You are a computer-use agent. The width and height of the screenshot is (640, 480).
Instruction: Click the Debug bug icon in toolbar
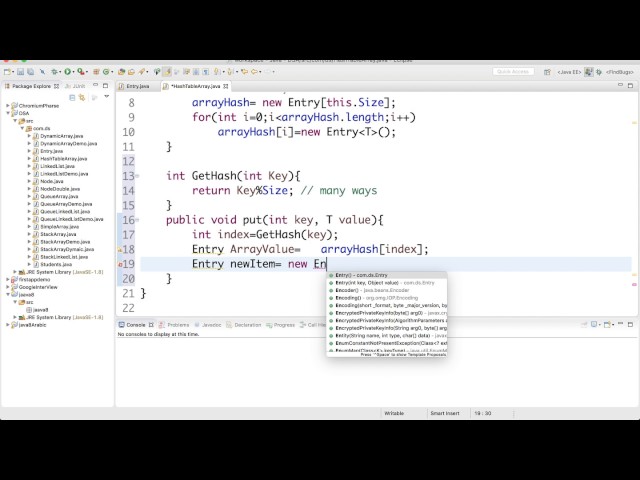(x=54, y=72)
